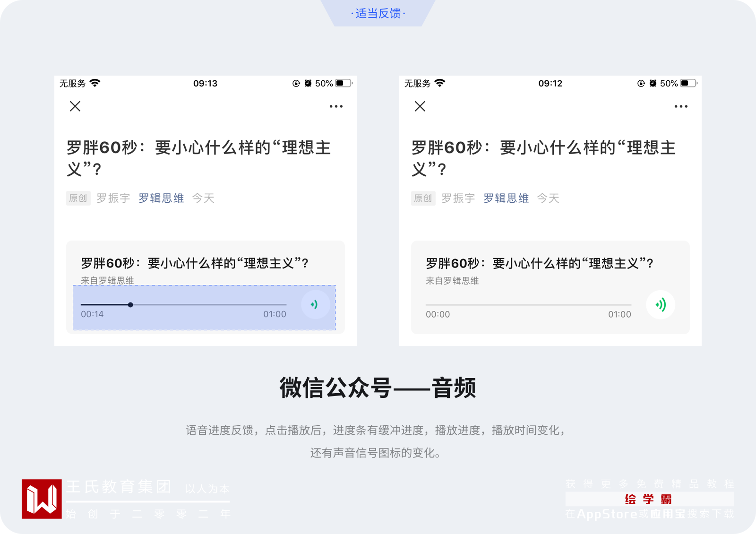
Task: Click the 50% battery text on the 09:12 screen
Action: (x=669, y=83)
